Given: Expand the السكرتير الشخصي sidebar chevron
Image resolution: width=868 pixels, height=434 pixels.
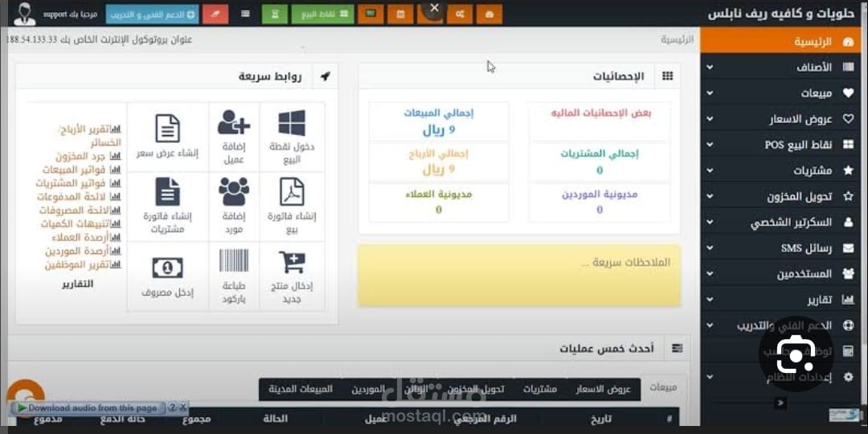Looking at the screenshot, I should click(x=710, y=223).
